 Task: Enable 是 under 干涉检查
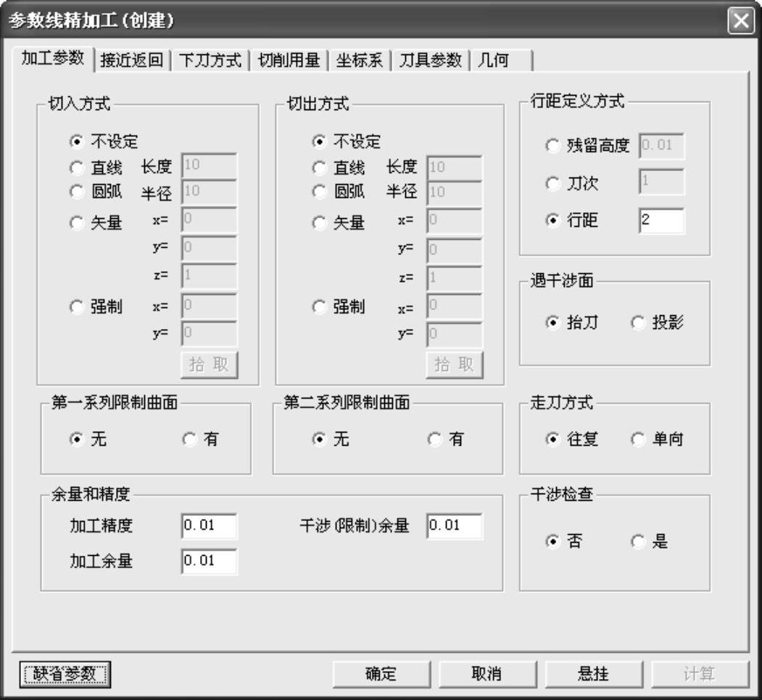638,541
